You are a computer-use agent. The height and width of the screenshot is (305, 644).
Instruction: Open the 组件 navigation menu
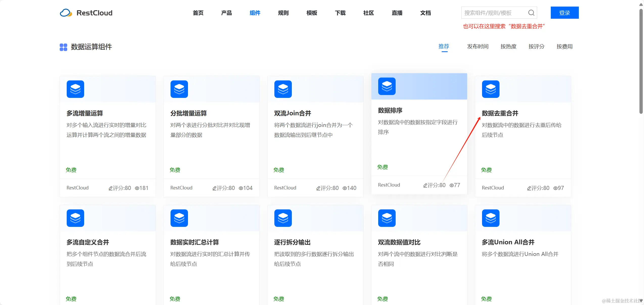pos(255,13)
